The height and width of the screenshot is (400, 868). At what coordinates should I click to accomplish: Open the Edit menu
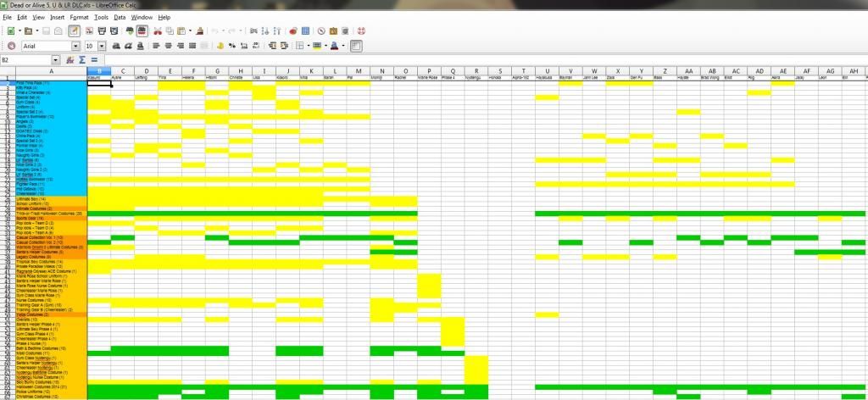coord(22,17)
